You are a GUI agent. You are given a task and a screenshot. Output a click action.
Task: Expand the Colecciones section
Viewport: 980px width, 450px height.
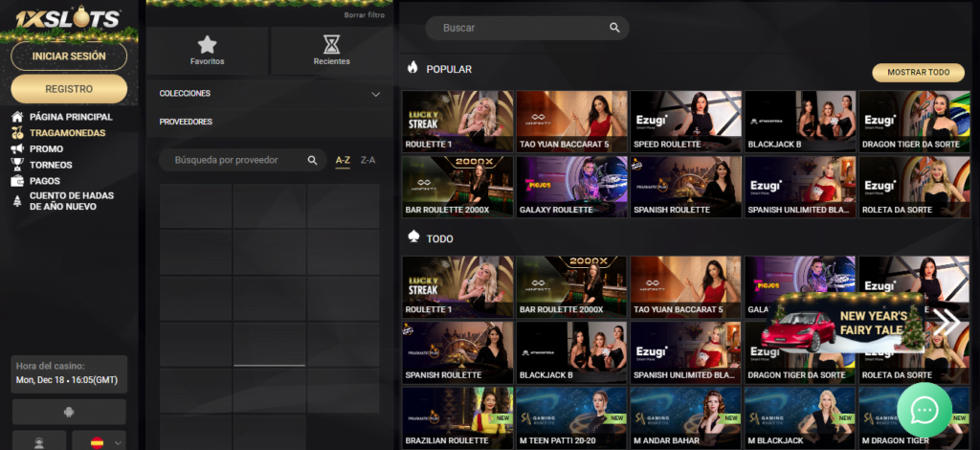(269, 94)
